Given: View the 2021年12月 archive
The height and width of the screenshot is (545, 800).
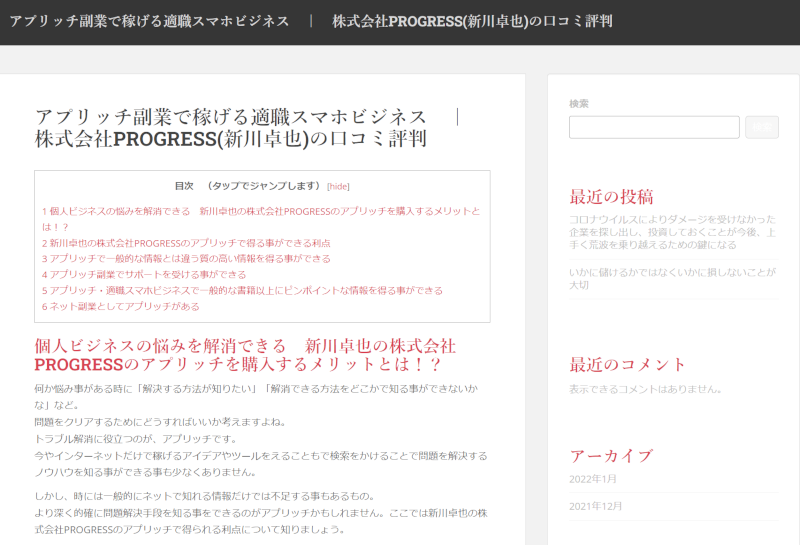Looking at the screenshot, I should 596,506.
